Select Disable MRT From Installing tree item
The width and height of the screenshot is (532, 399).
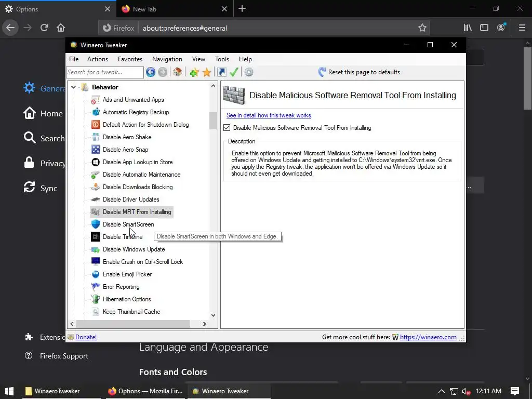point(131,212)
